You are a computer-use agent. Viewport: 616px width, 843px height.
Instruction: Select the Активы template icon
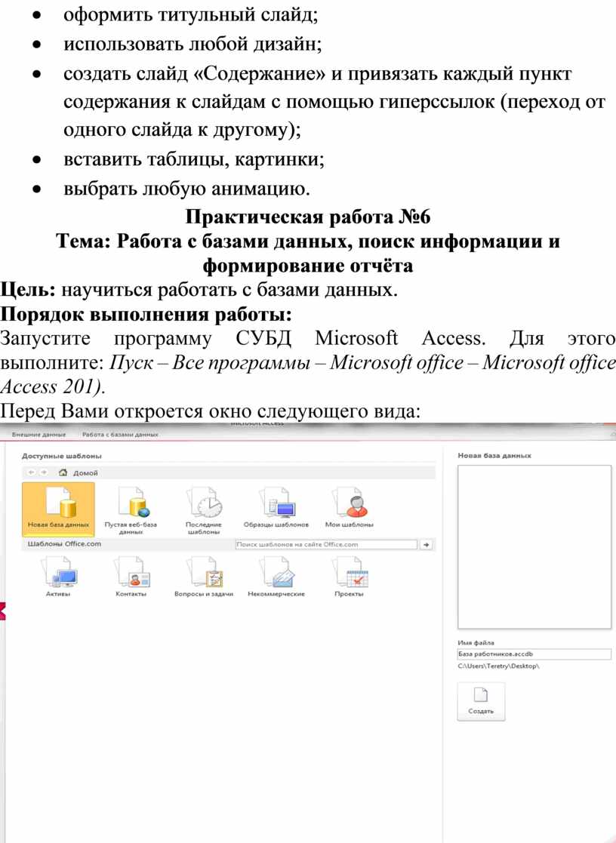58,577
